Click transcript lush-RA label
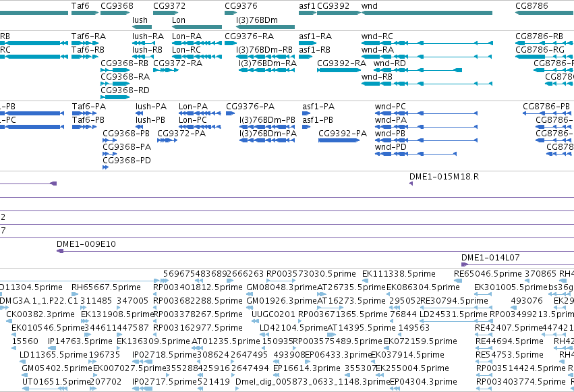 (148, 36)
